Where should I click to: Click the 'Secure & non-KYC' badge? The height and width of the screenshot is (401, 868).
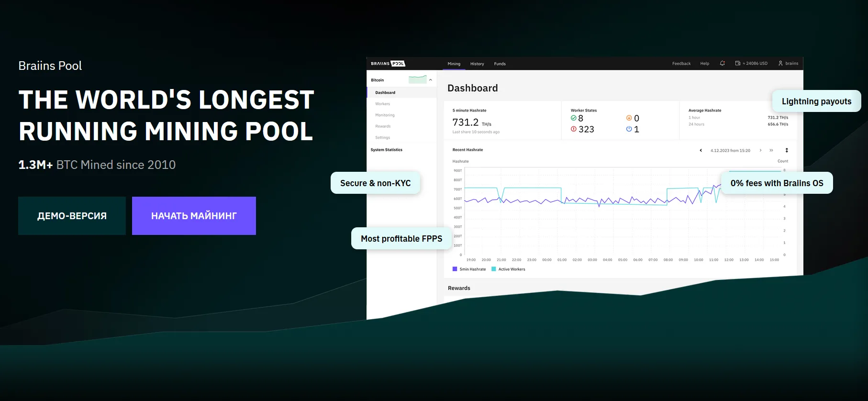click(x=376, y=183)
